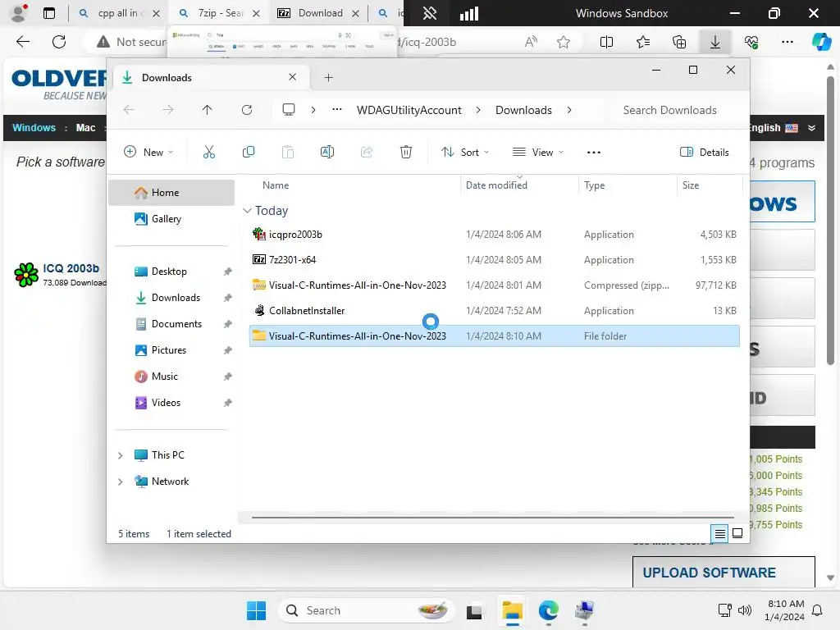
Task: Switch to the 7zip search browser tab
Action: click(x=220, y=13)
